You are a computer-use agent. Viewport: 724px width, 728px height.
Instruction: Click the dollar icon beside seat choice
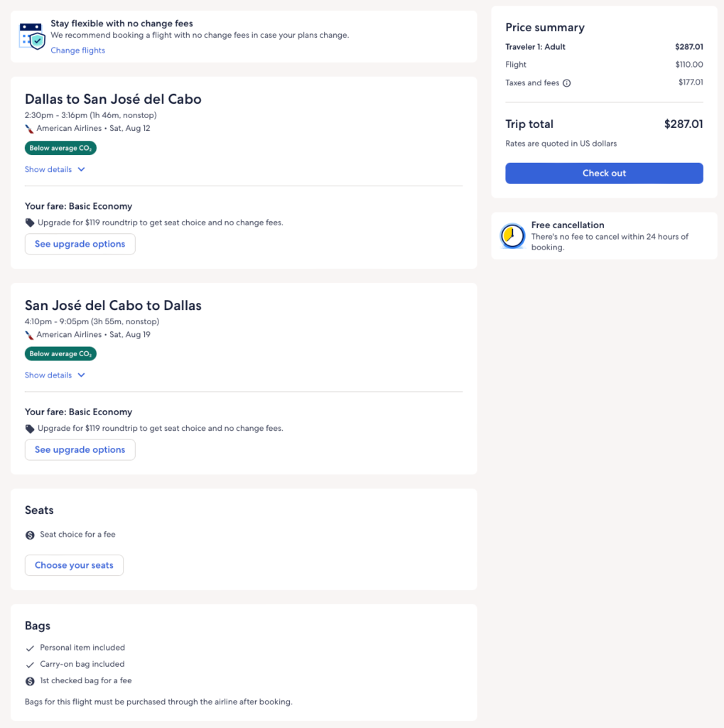click(x=30, y=535)
